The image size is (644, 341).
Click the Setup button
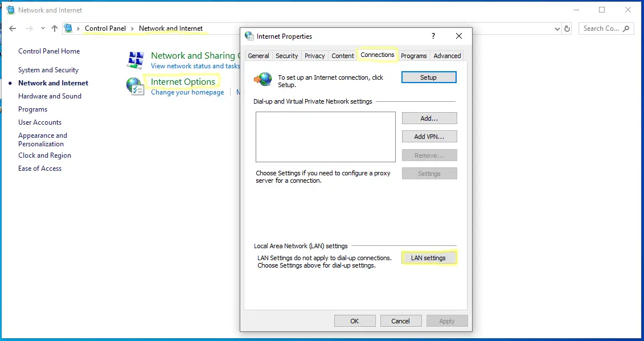point(429,77)
